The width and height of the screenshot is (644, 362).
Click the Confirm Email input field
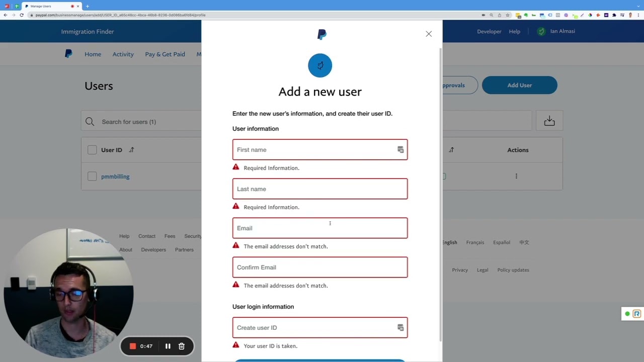(320, 267)
